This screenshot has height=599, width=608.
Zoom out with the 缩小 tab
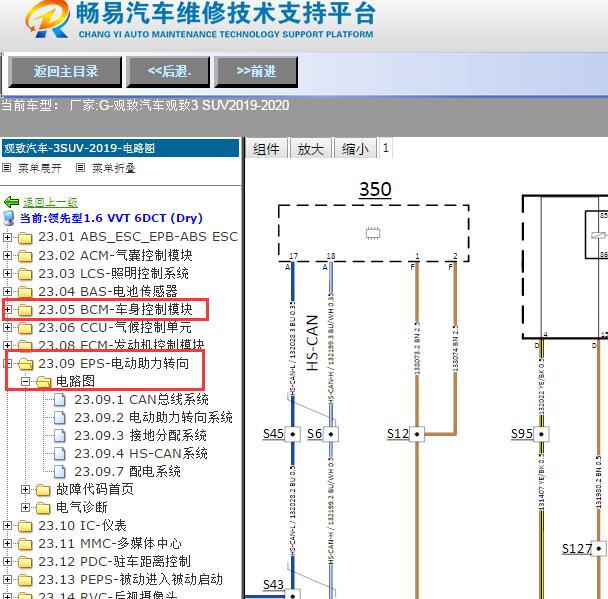tap(355, 148)
